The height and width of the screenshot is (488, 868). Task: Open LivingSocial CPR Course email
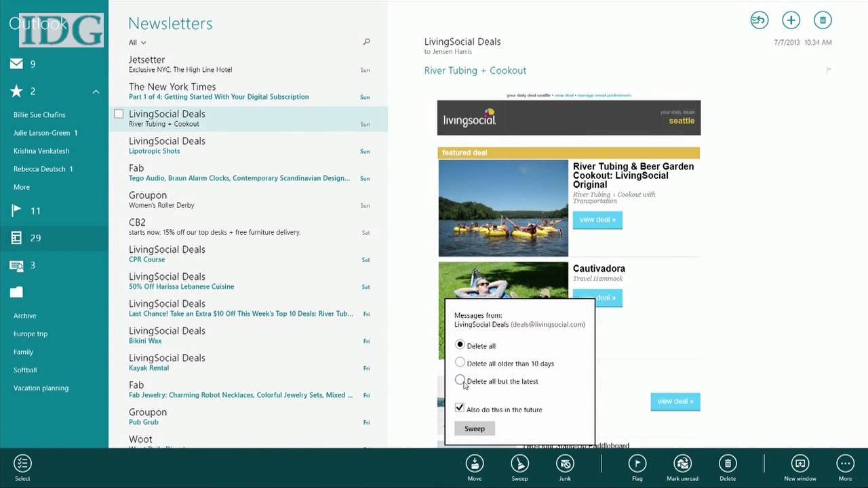248,254
